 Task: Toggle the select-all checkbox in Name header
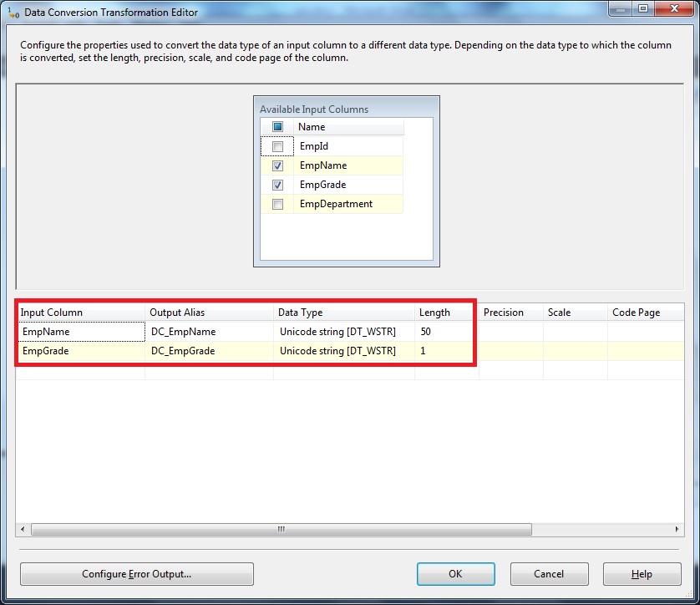pos(277,125)
